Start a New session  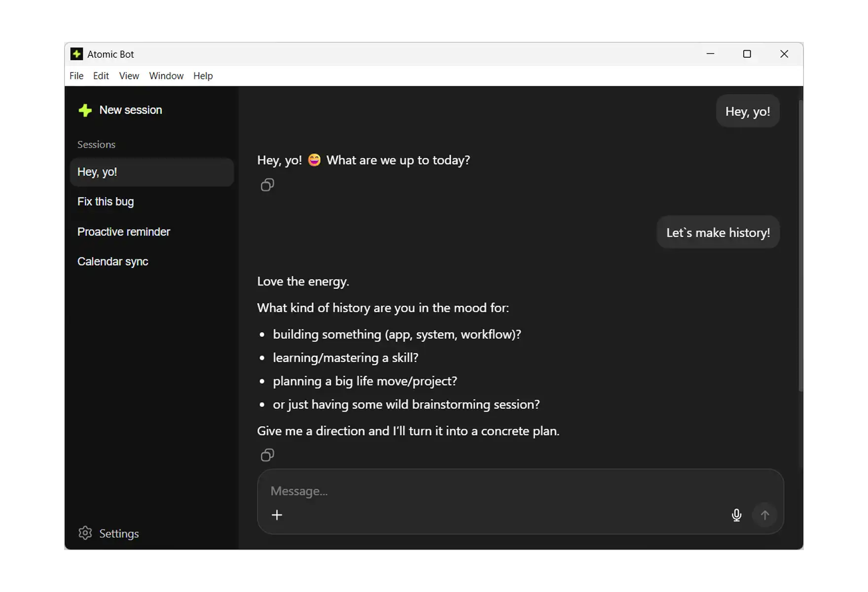(x=130, y=110)
